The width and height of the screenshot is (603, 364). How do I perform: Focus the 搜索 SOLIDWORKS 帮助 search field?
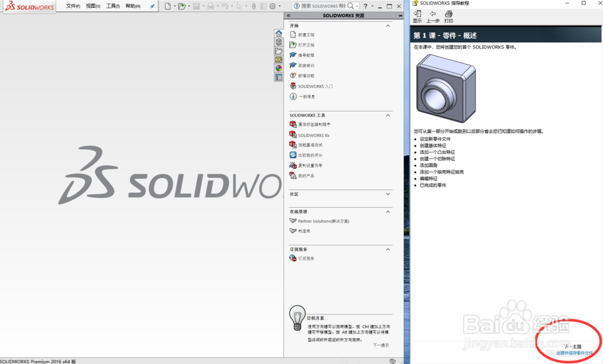click(323, 6)
